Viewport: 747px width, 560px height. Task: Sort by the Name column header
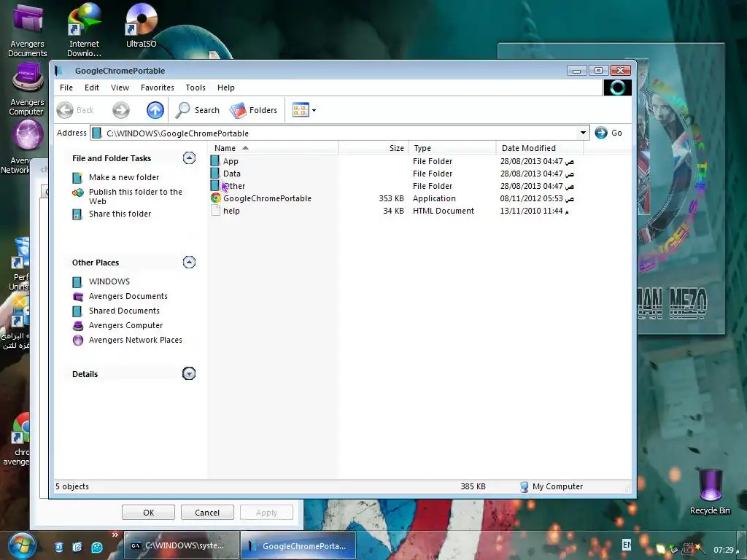point(274,148)
